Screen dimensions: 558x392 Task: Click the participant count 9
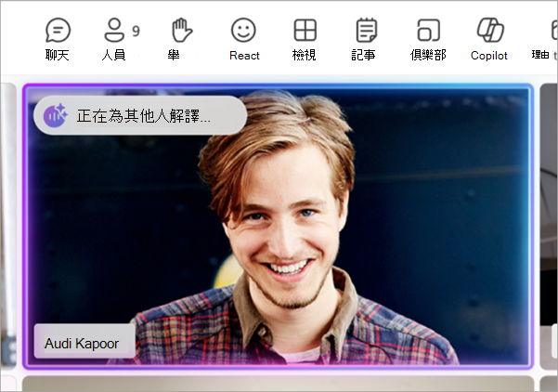pos(136,32)
